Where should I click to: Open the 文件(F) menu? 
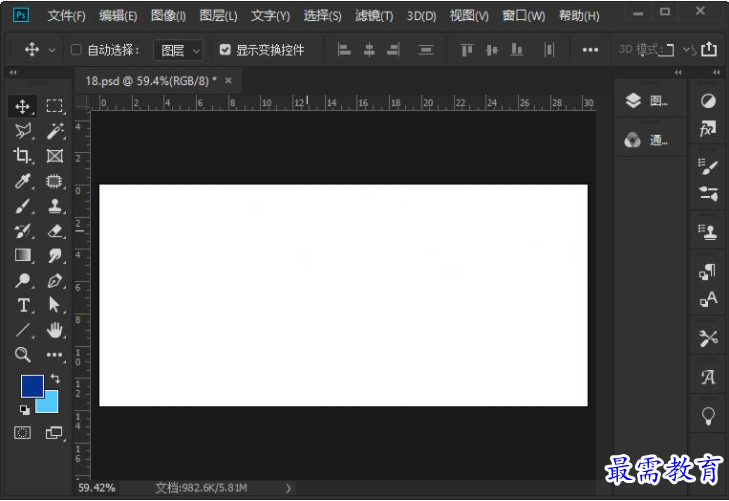point(66,16)
